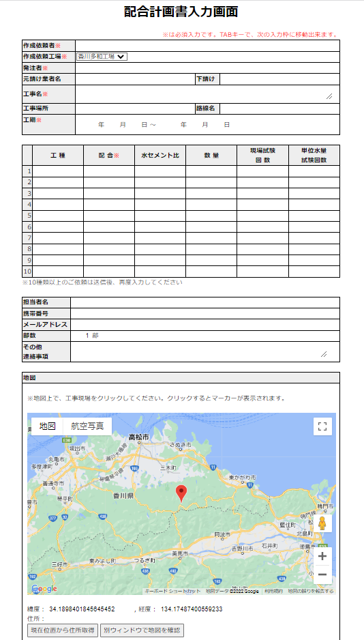Image resolution: width=364 pixels, height=640 pixels.
Task: Open 利用規約 link on the map
Action: click(x=272, y=591)
